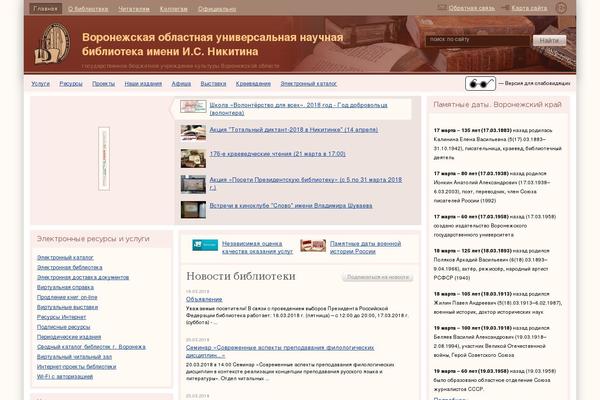600x400 pixels.
Task: Click the round icon at the top-right corner
Action: [561, 8]
